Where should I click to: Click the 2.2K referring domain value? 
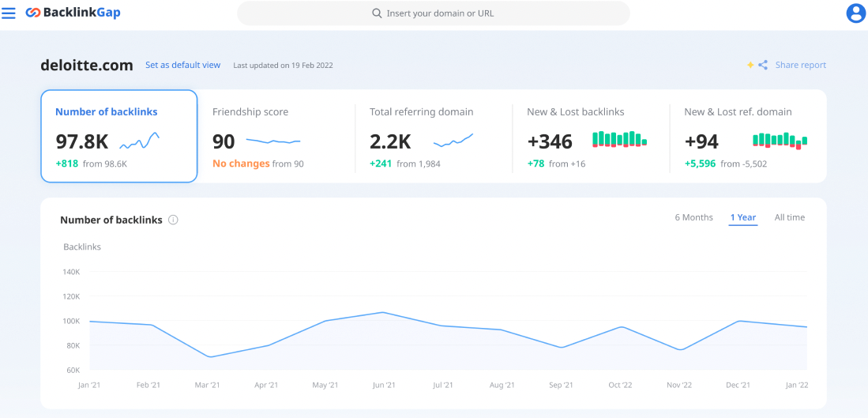(x=390, y=141)
